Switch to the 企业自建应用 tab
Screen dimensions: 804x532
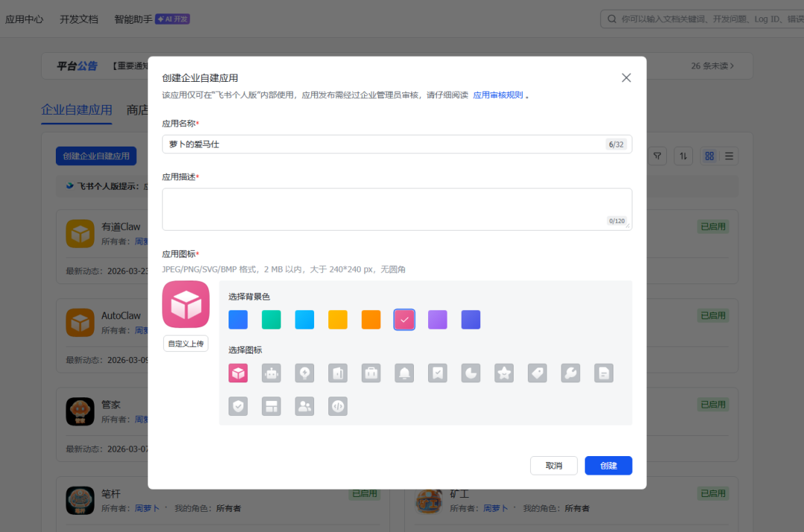pos(77,109)
